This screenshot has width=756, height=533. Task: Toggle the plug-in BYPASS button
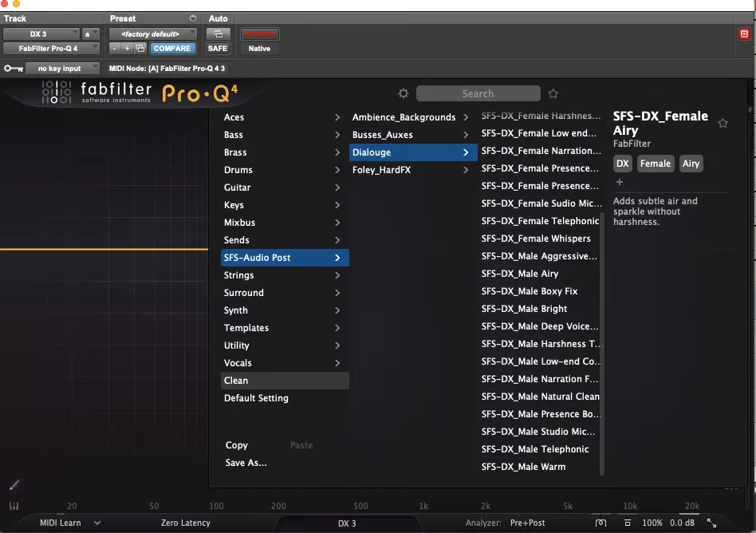(259, 34)
